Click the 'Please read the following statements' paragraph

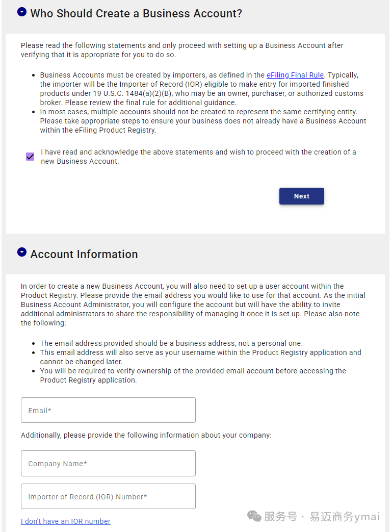(182, 50)
